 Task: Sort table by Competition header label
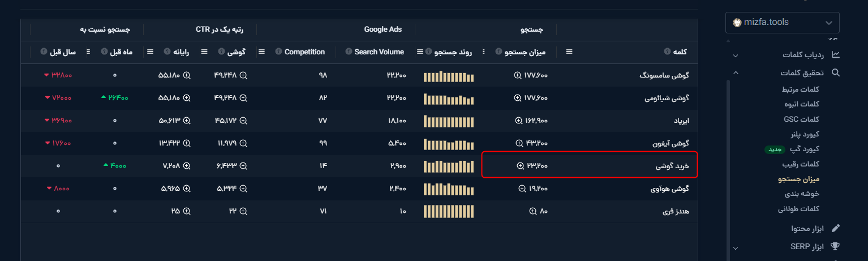tap(304, 52)
